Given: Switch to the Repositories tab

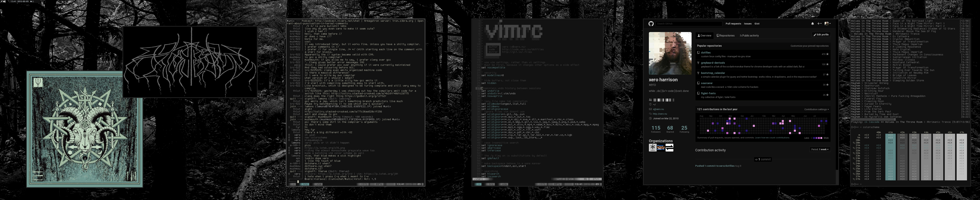Looking at the screenshot, I should (x=726, y=36).
